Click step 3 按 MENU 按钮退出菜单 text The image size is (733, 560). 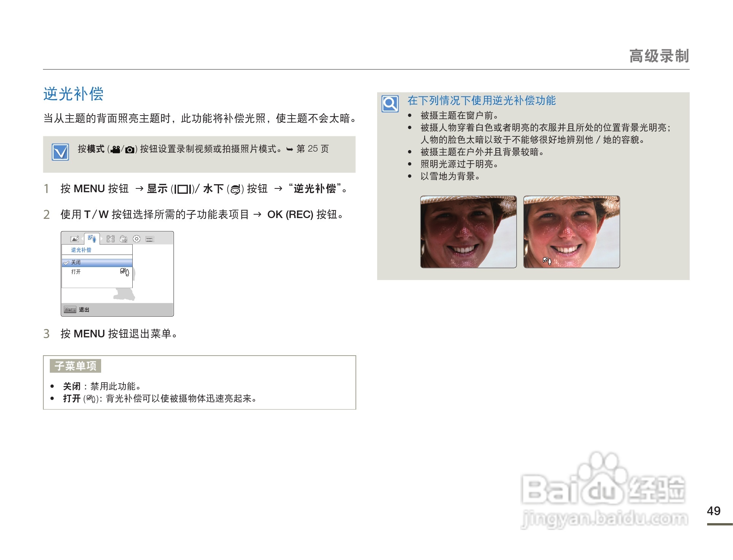[119, 334]
